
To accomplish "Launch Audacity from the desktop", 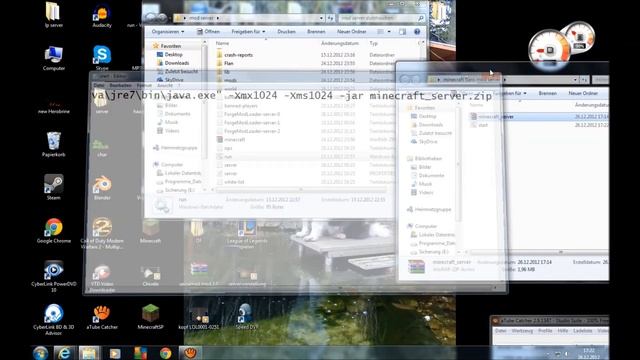I will [102, 15].
